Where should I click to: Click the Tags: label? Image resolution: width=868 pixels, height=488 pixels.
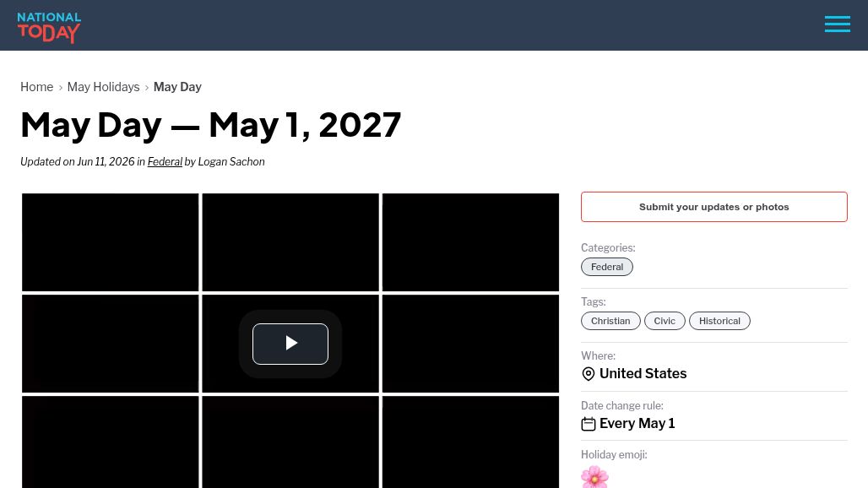coord(594,302)
